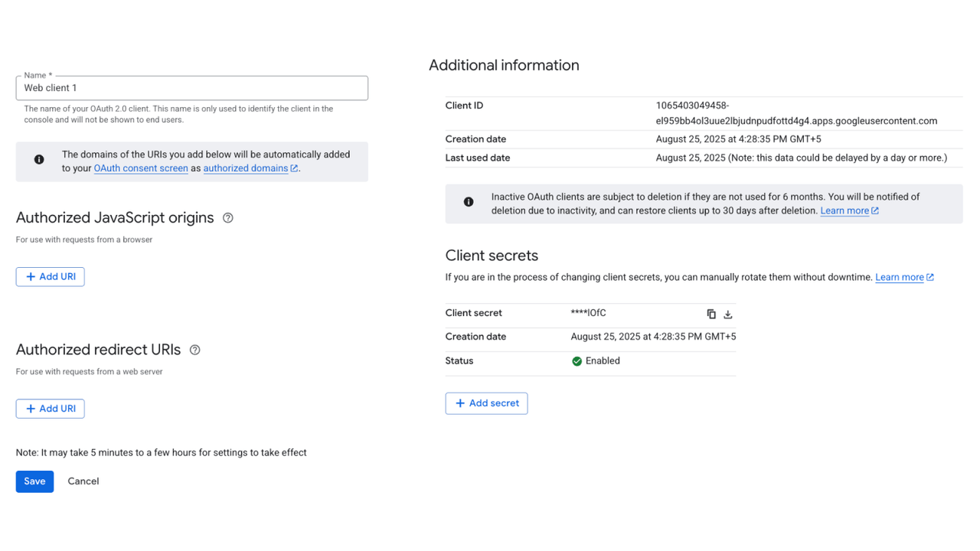This screenshot has height=551, width=980.
Task: Click the info icon in the inactive clients notice
Action: point(468,201)
